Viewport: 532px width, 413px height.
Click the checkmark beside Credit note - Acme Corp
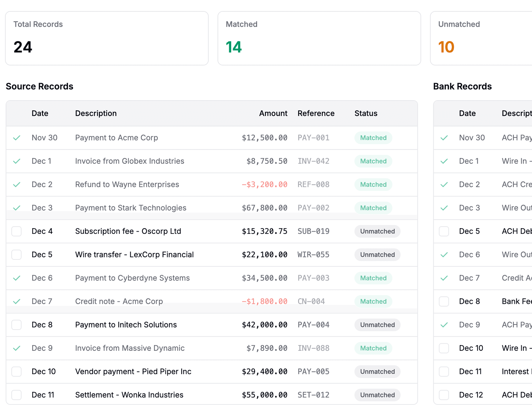(x=17, y=301)
